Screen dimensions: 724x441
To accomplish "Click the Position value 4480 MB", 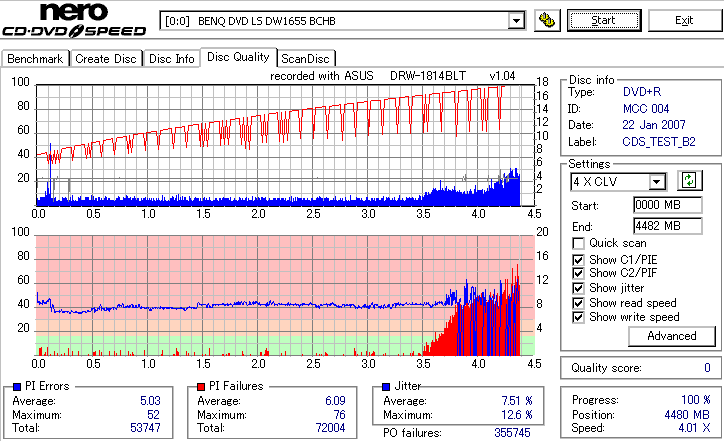I will coord(688,415).
